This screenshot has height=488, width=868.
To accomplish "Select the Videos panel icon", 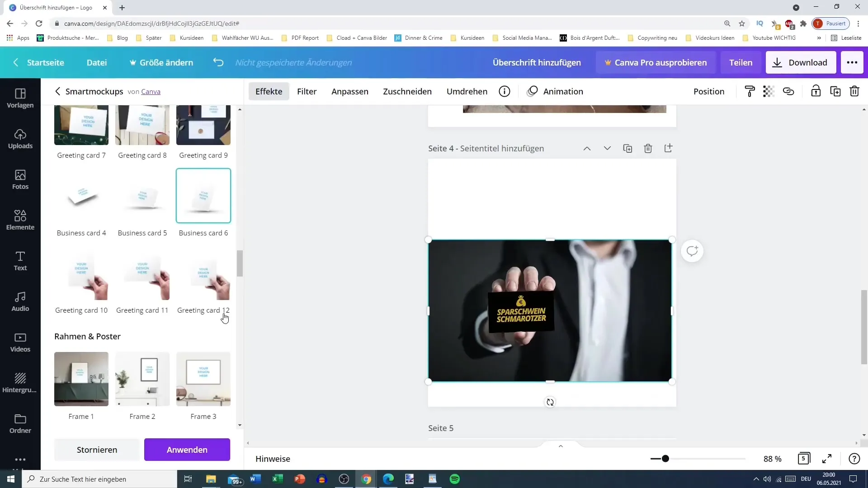I will click(x=20, y=343).
